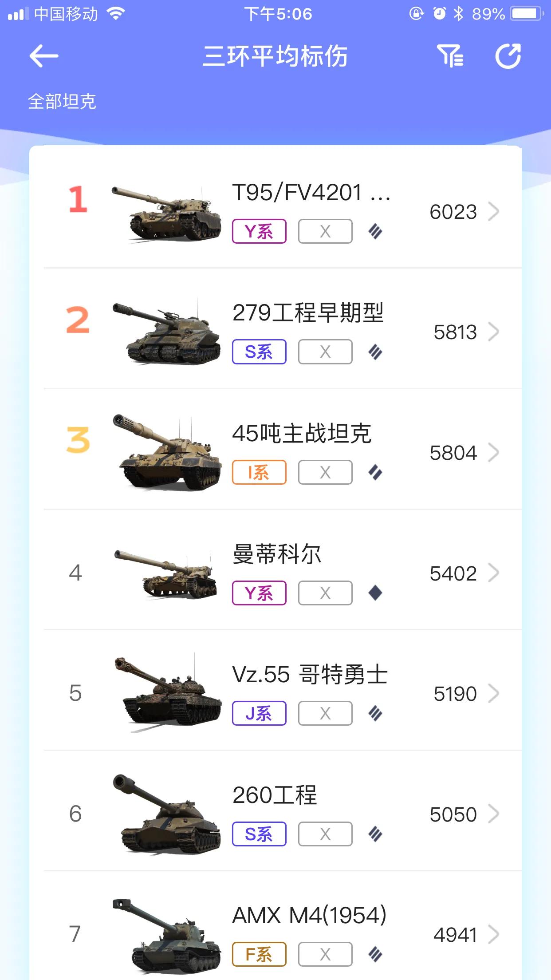The image size is (551, 980).
Task: Tap the X tier badge for 曼蒂科尔
Action: [325, 593]
